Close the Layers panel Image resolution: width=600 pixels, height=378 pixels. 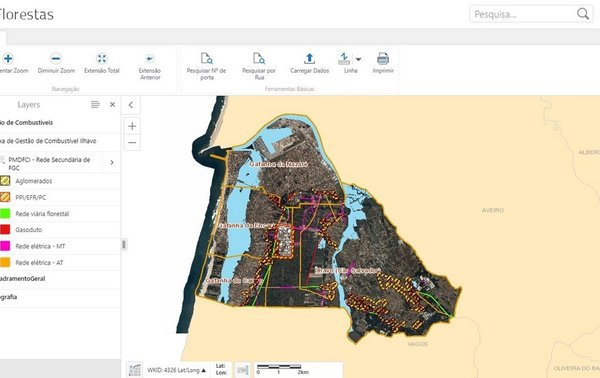[x=112, y=104]
